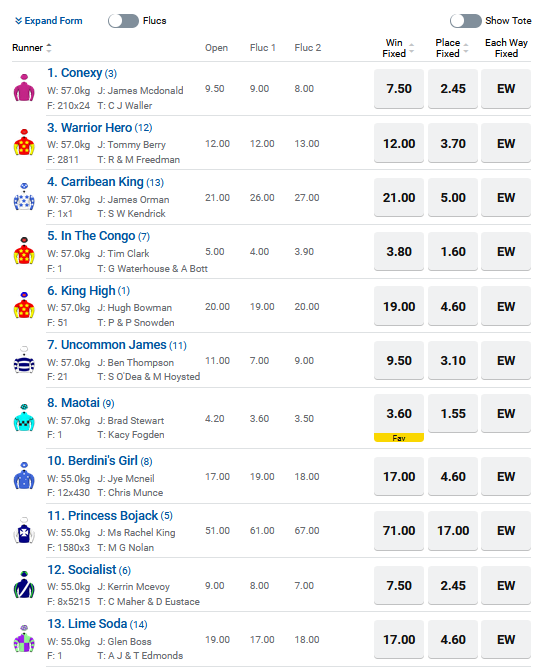The height and width of the screenshot is (667, 543).
Task: Enable the Show Tote switch
Action: (466, 20)
